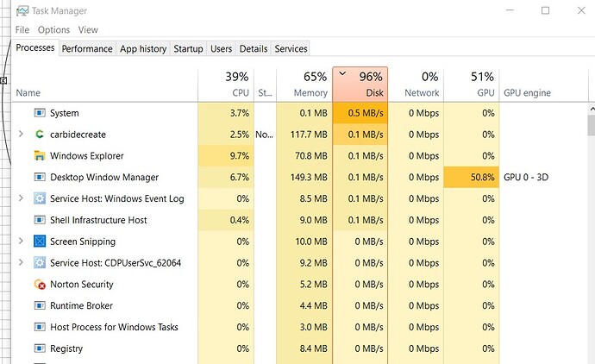This screenshot has width=595, height=364.
Task: Click System's 0.5 MB/s disk value
Action: (x=360, y=113)
